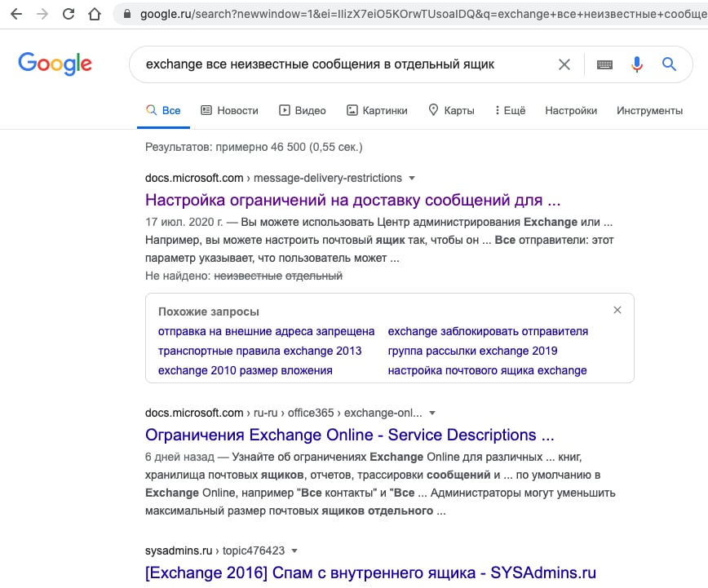Close the Похожие запросы box
This screenshot has width=708, height=588.
pyautogui.click(x=617, y=310)
